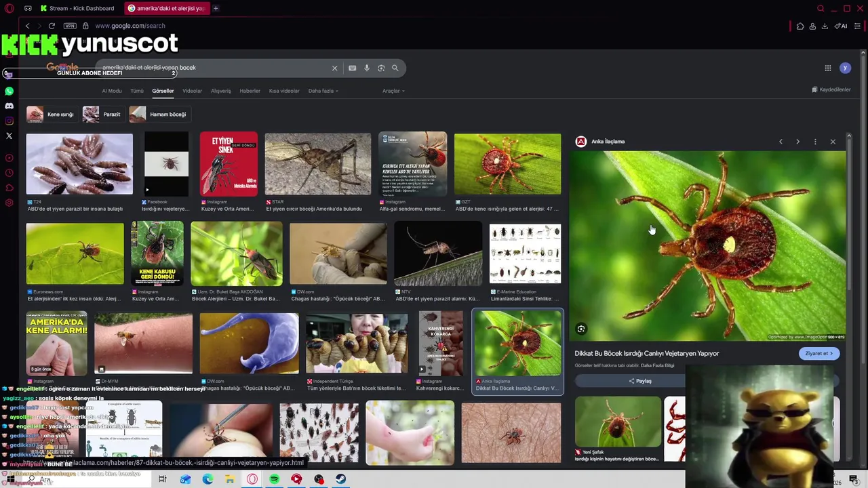Screen dimensions: 868x488
Task: Open STAR cırcır böceği image result
Action: point(318,164)
